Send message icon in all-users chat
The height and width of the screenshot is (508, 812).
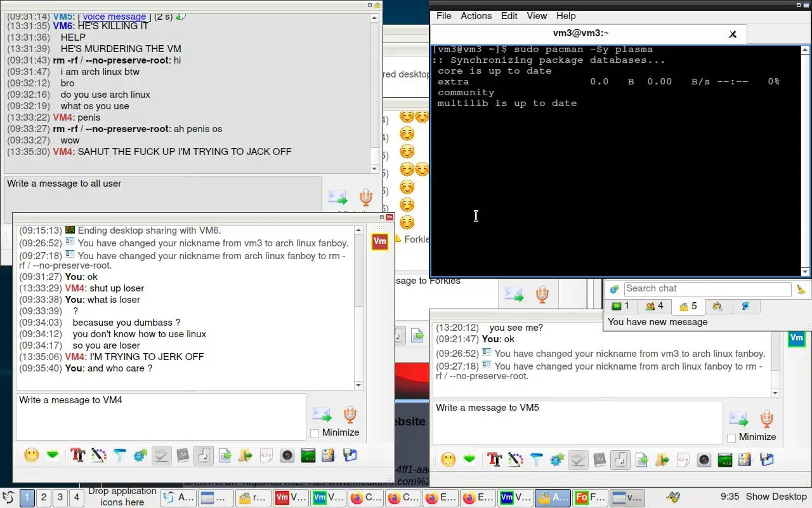click(x=337, y=197)
